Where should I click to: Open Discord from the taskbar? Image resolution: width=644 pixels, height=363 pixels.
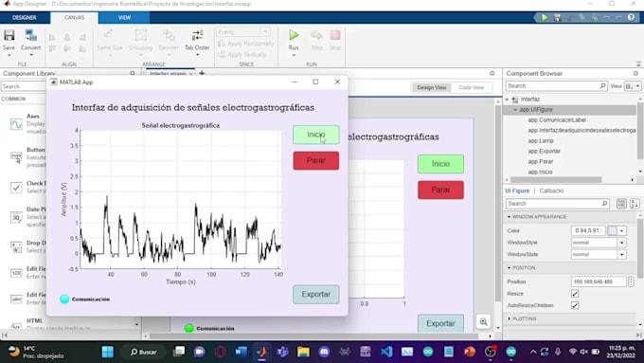[x=324, y=352]
